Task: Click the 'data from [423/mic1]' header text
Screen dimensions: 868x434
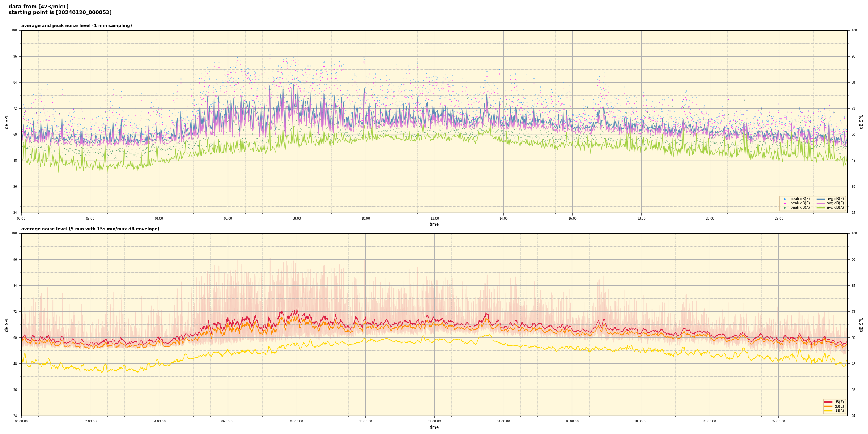Action: (38, 7)
